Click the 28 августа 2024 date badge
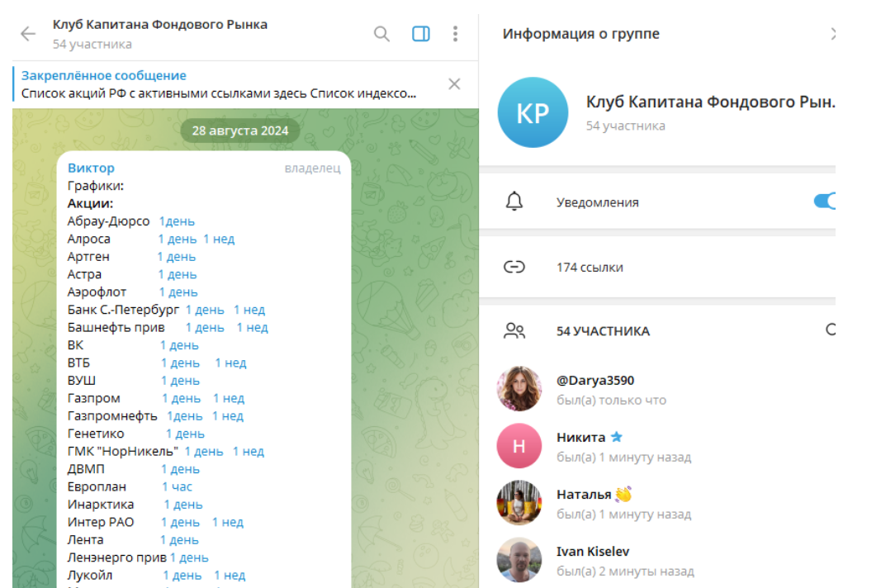 240,130
